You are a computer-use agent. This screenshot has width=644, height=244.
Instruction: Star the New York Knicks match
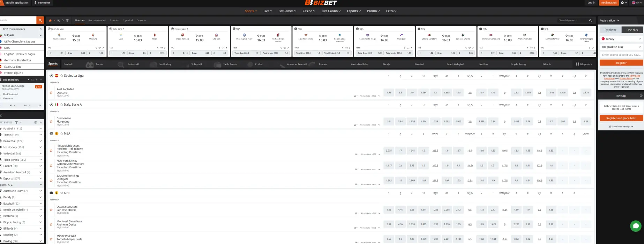click(x=51, y=166)
